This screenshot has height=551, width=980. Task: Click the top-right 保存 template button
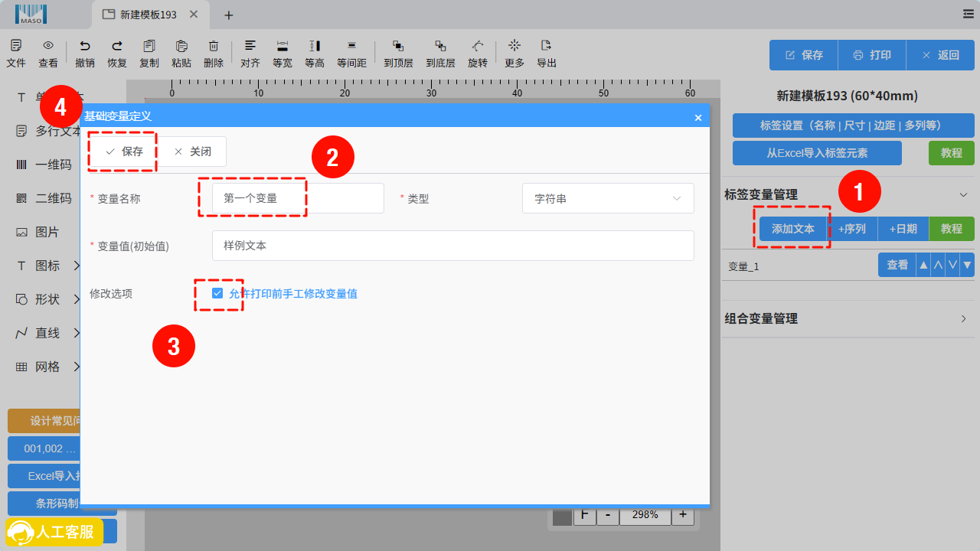(x=804, y=55)
